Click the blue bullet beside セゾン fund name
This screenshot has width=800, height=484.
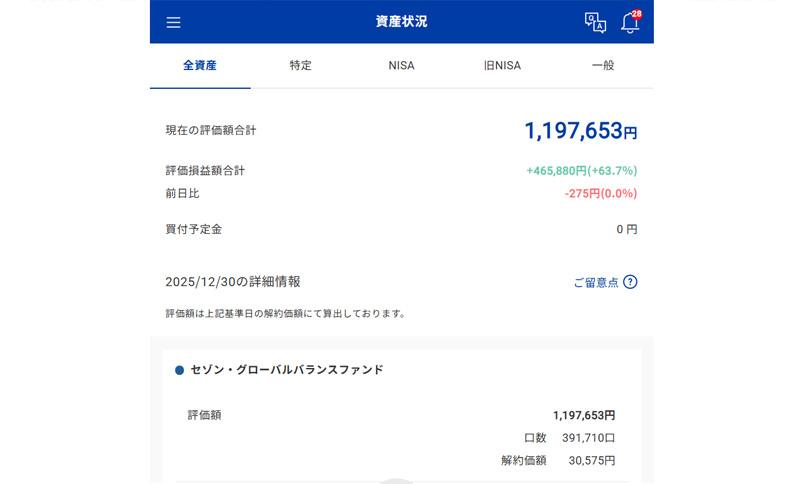coord(180,370)
